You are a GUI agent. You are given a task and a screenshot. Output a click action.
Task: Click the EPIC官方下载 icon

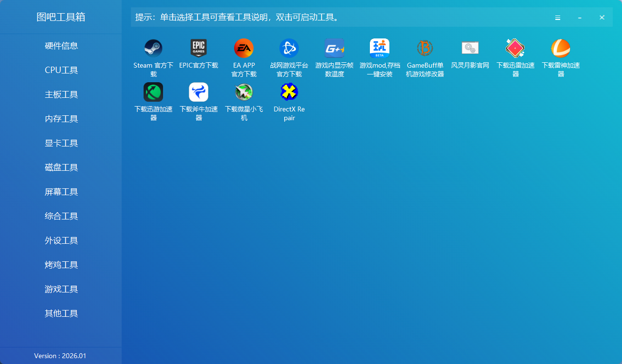tap(199, 49)
